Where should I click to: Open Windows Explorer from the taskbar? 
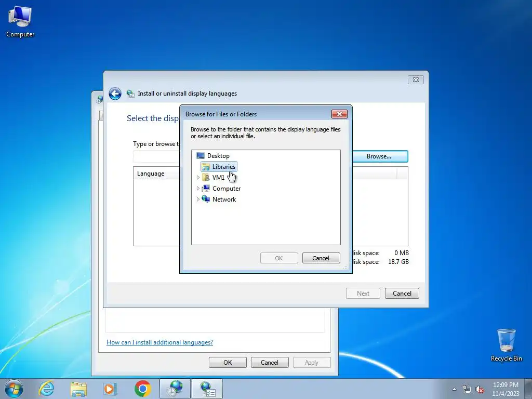tap(78, 389)
